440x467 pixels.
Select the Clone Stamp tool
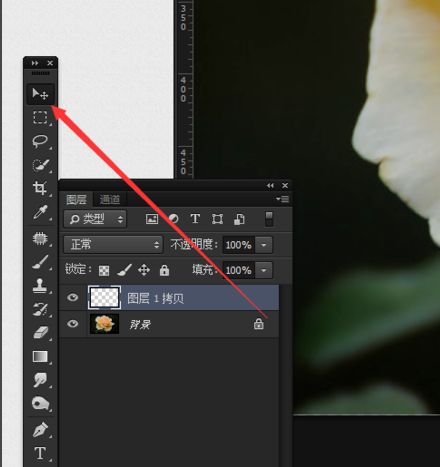40,286
